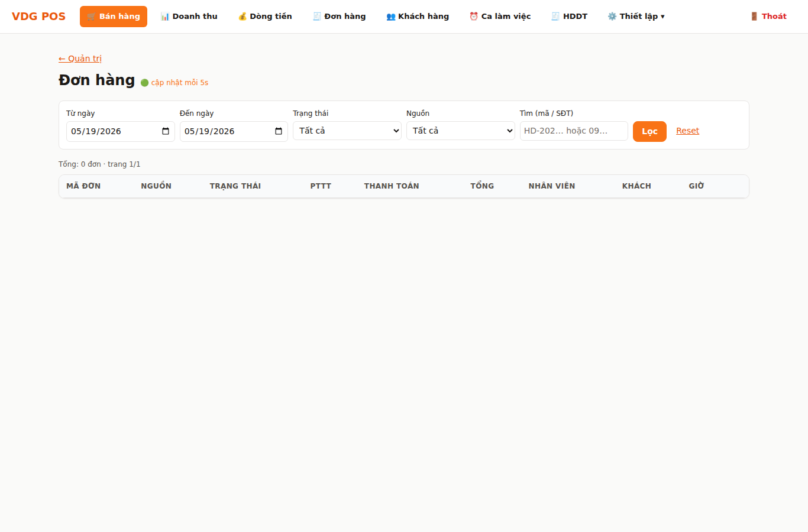Click the Lọc filter button
The width and height of the screenshot is (808, 532).
point(649,131)
